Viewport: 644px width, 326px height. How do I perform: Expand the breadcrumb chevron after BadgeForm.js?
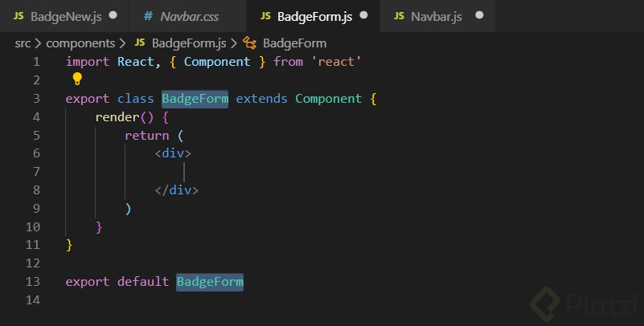pos(235,43)
